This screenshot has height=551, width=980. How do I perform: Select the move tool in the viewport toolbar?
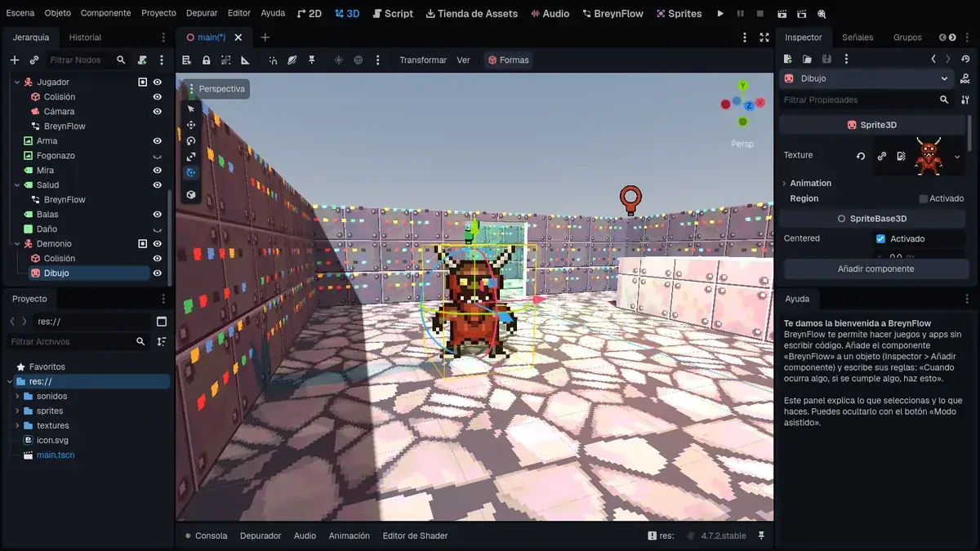[191, 125]
